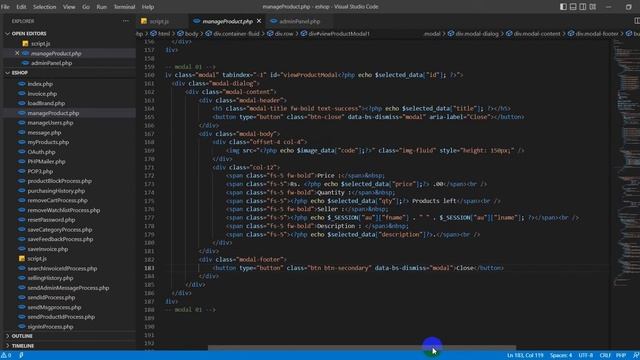
Task: Open the File menu
Action: [x=5, y=7]
